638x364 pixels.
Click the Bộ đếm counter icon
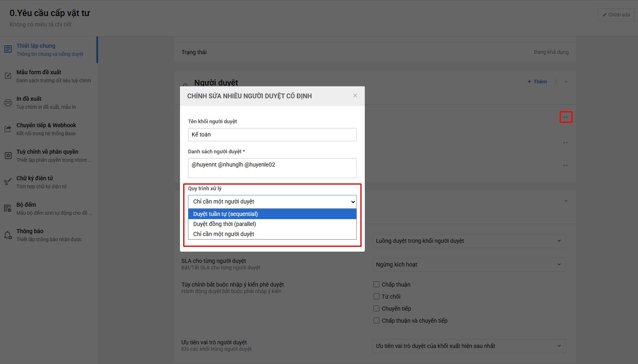click(8, 208)
